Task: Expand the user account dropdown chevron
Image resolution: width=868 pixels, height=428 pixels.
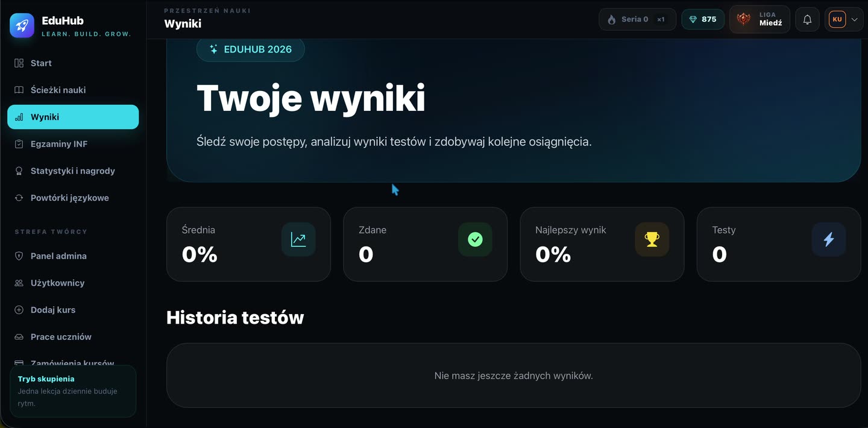Action: pos(855,19)
